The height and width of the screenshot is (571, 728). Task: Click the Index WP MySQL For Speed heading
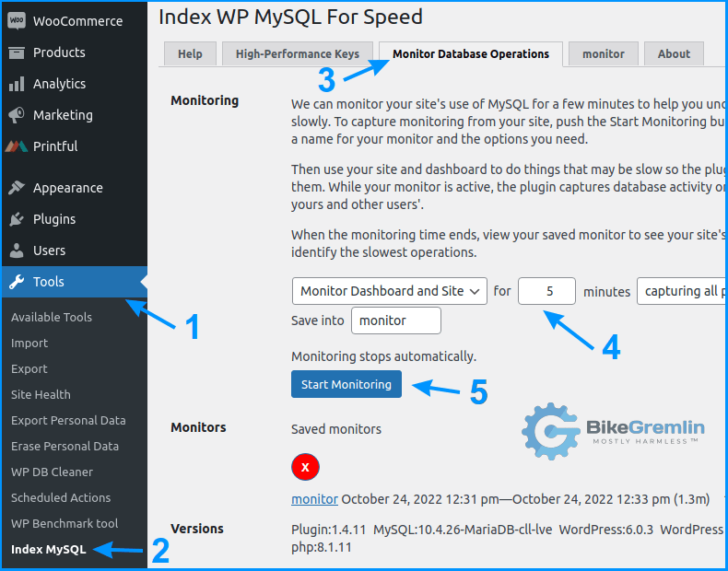(290, 17)
